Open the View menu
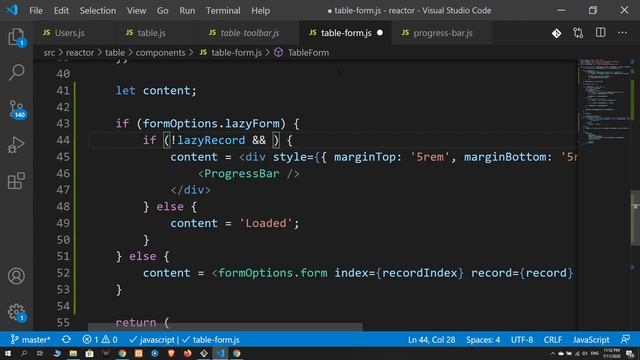This screenshot has width=640, height=360. pos(136,11)
